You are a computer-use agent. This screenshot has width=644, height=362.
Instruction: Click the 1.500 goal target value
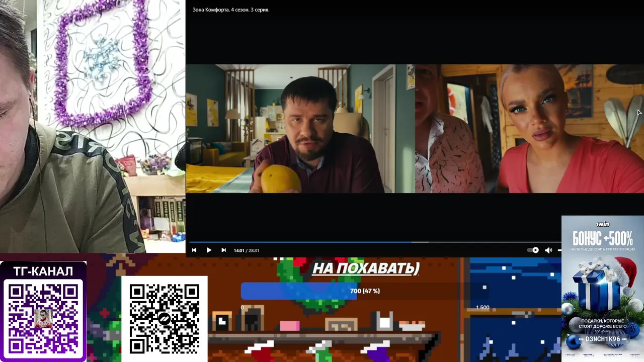(482, 307)
